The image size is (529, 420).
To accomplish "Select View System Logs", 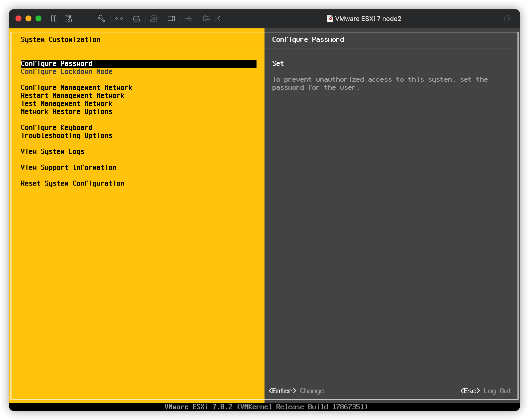I will click(52, 151).
